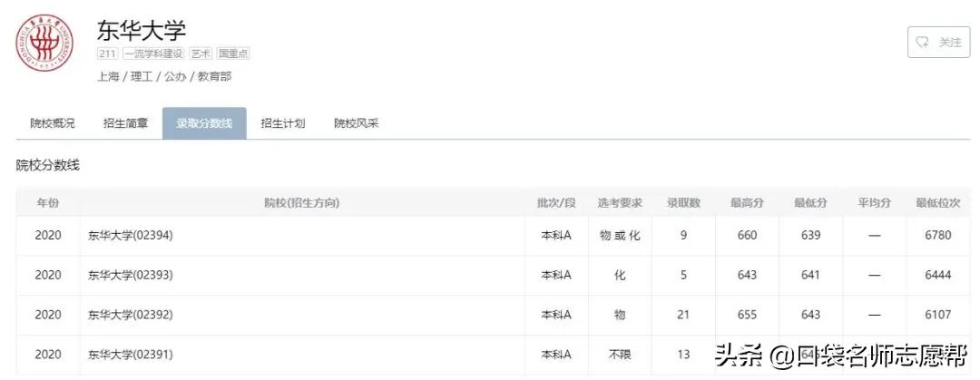This screenshot has height=380, width=980.
Task: Click the 国重点 tag
Action: pyautogui.click(x=233, y=54)
